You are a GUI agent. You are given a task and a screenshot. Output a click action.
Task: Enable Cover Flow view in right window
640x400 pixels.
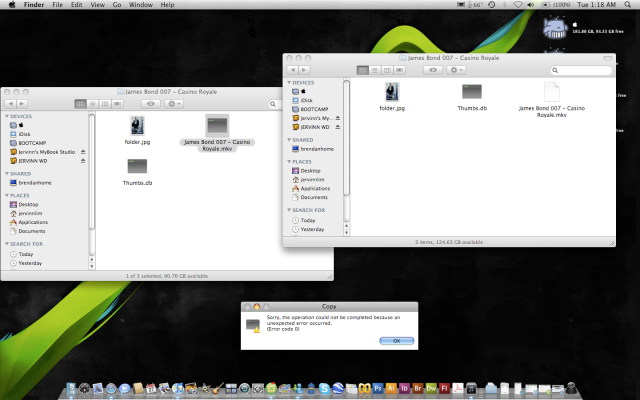tap(399, 70)
